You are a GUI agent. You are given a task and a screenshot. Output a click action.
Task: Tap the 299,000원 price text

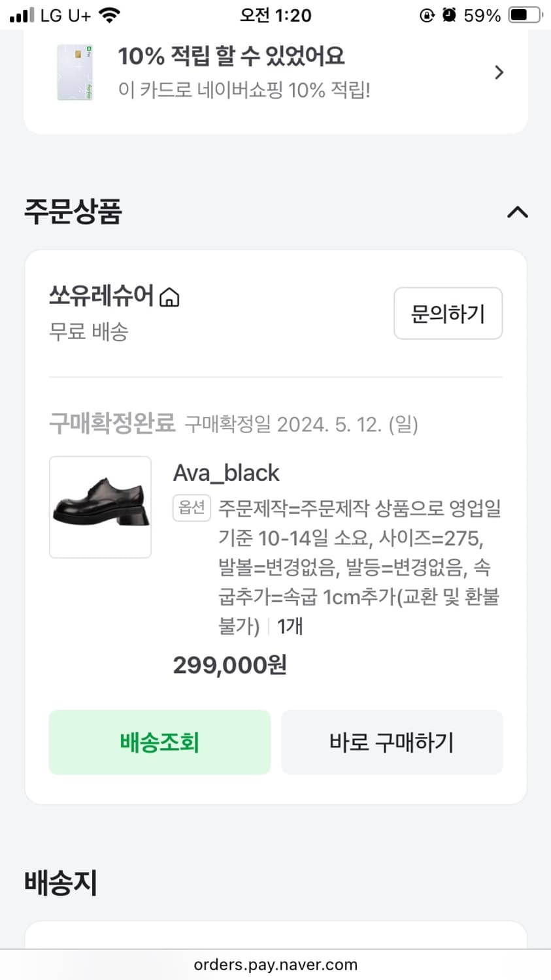tap(229, 665)
